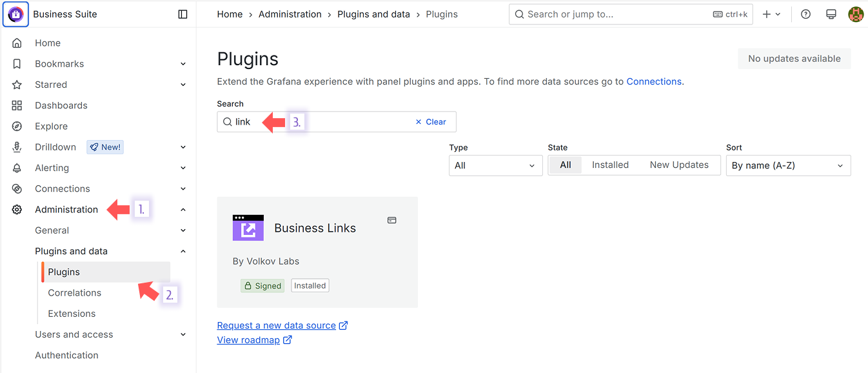Click the Dashboards grid icon
868x373 pixels.
point(17,105)
